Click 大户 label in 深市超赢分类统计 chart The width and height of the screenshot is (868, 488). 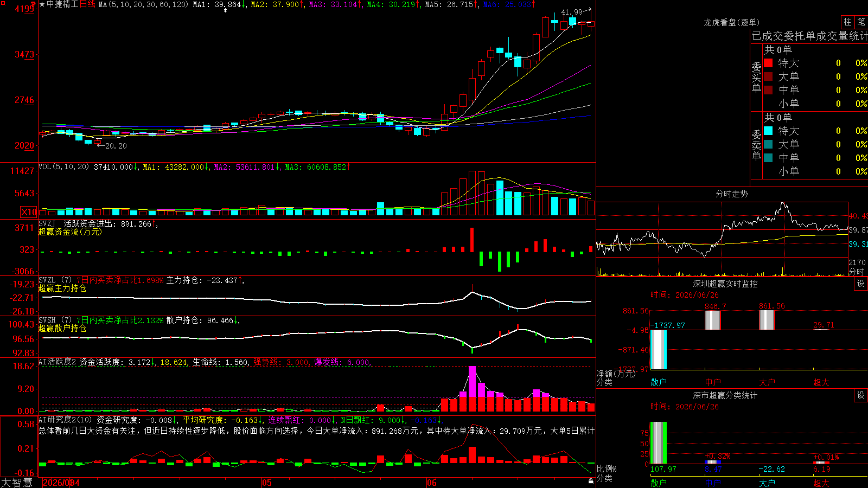[x=767, y=483]
